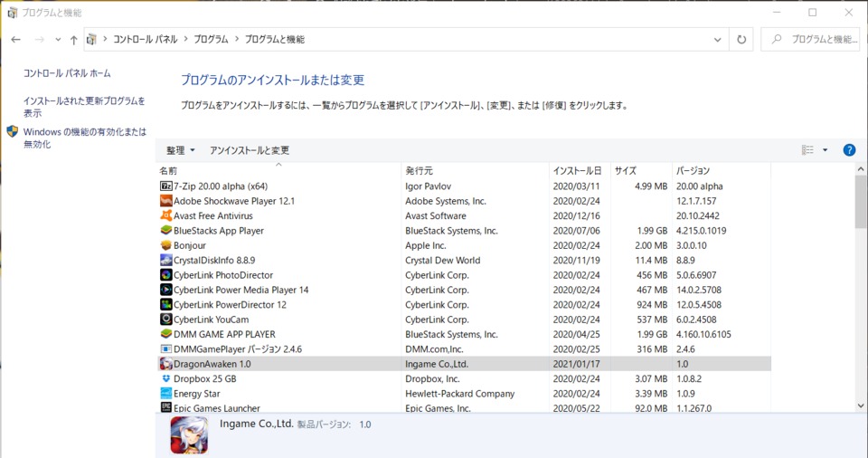Viewport: 868px width, 458px height.
Task: Open the コントロール パネル ホーム link
Action: 67,73
